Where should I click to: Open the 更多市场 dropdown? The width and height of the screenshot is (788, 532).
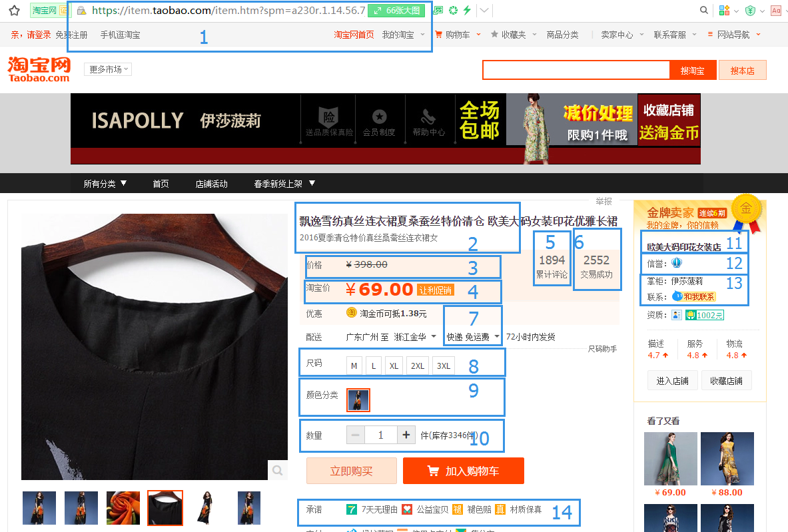(109, 69)
